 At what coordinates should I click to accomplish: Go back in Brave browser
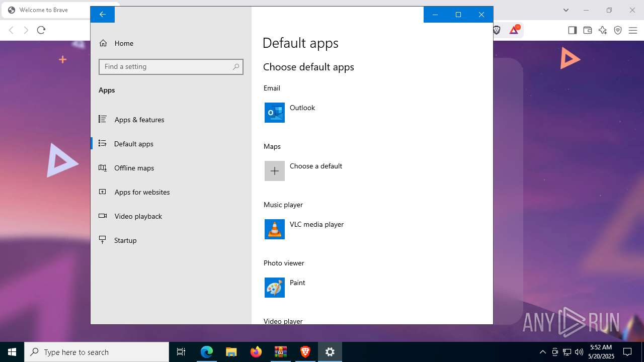[x=11, y=30]
